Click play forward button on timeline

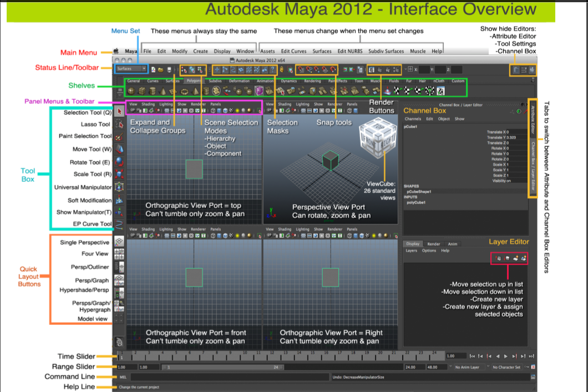tap(506, 357)
